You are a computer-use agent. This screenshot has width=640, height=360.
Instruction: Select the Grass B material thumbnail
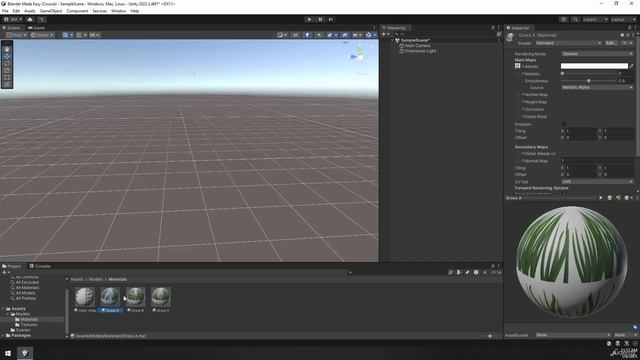coord(136,297)
